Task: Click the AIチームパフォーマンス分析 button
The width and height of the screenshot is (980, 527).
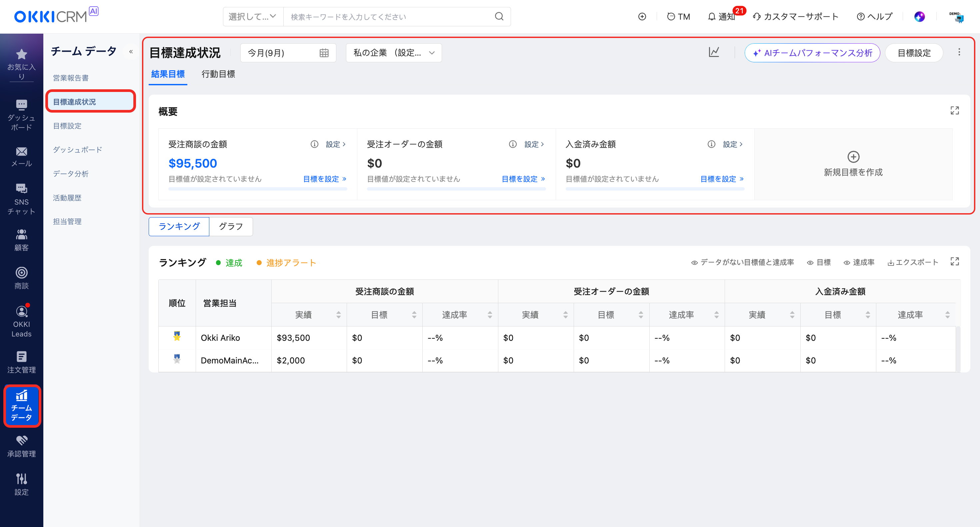Action: coord(812,53)
